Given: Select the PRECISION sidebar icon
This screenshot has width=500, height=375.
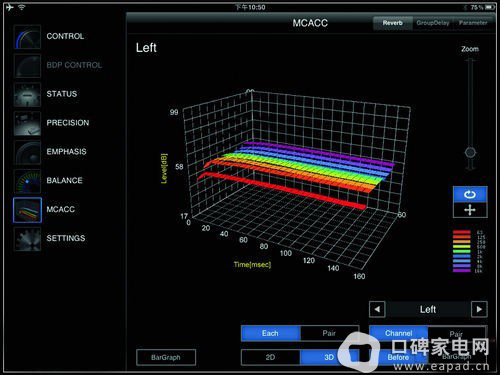Looking at the screenshot, I should (x=27, y=123).
